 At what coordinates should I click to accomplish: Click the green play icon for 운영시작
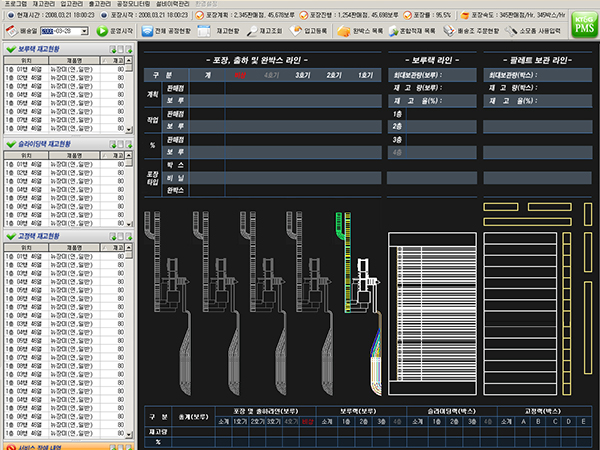[x=101, y=31]
